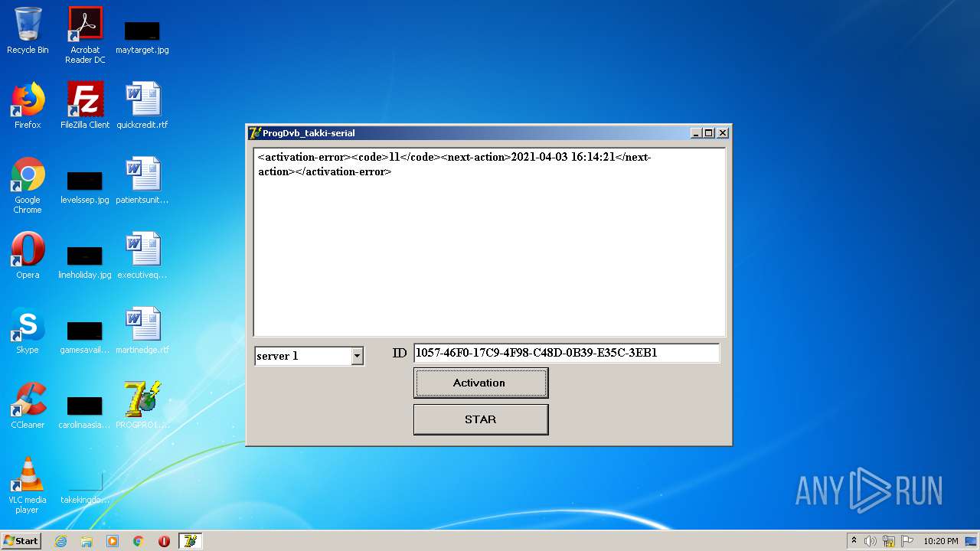Select the PROGPRO desktop icon
Image resolution: width=980 pixels, height=551 pixels.
(142, 406)
